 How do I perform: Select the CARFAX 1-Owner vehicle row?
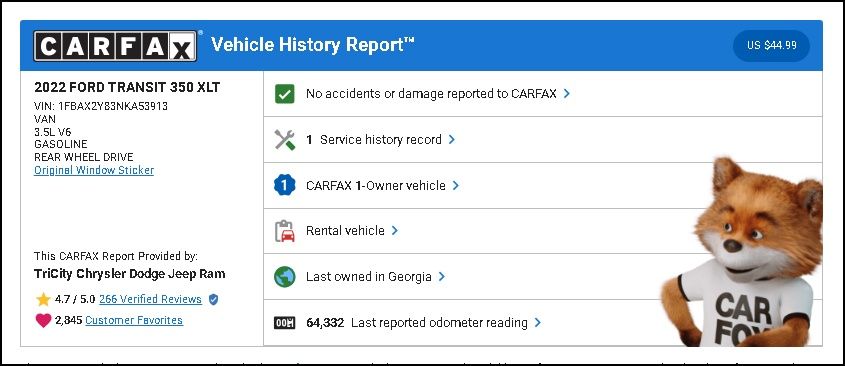[x=543, y=185]
